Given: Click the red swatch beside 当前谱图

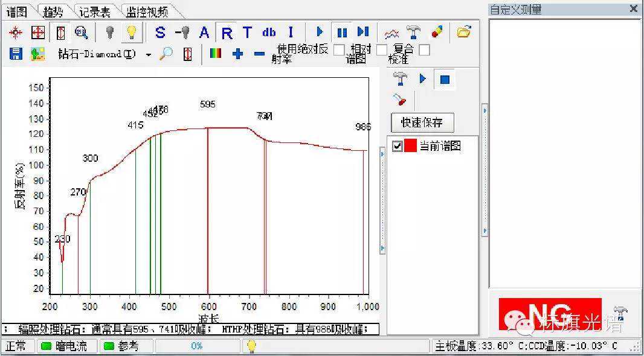Looking at the screenshot, I should point(410,146).
